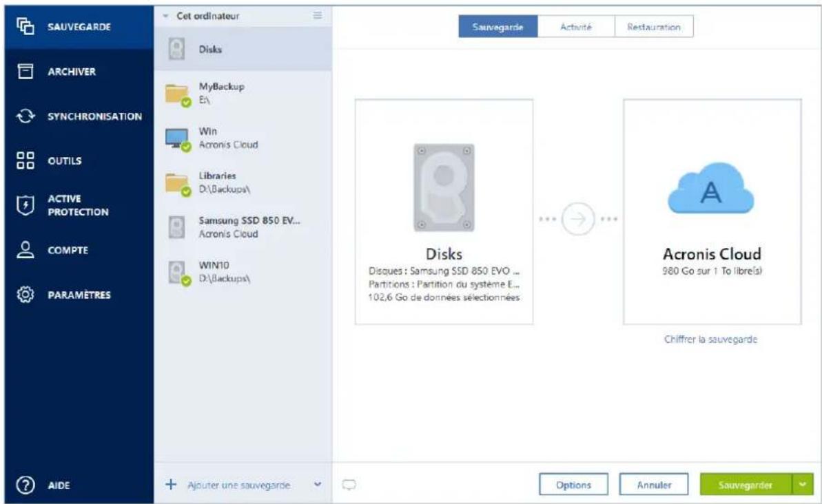Click the AIDE label

click(x=59, y=485)
